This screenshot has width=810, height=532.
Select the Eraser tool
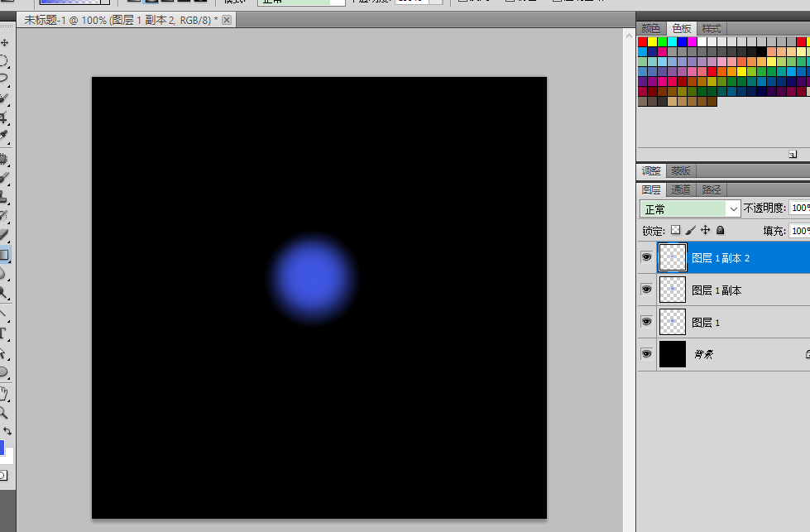tap(4, 235)
